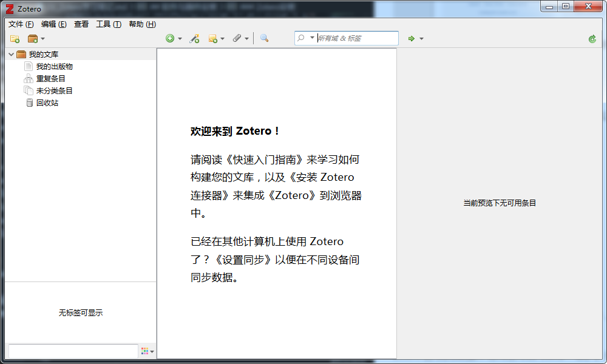Image resolution: width=607 pixels, height=364 pixels.
Task: Click the green Locate arrow icon
Action: [412, 38]
